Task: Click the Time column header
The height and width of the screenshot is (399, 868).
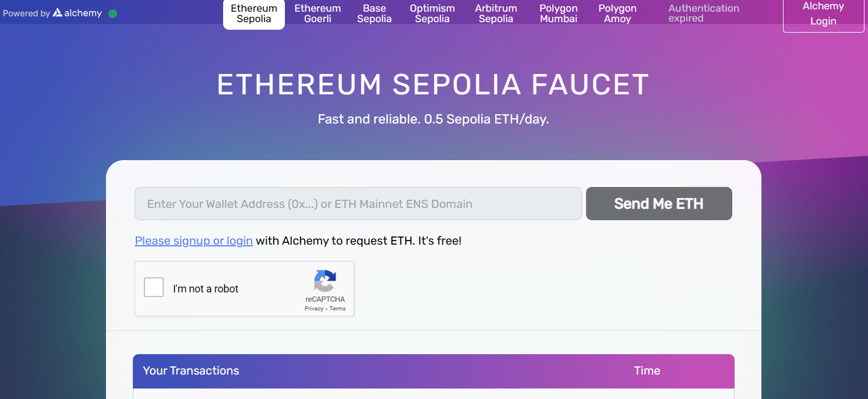Action: (647, 370)
